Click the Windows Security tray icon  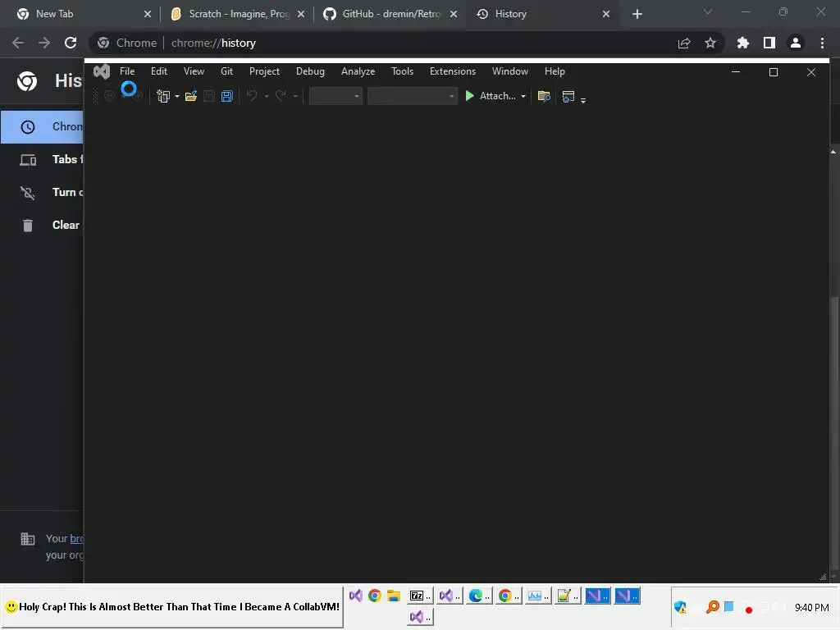(x=680, y=608)
